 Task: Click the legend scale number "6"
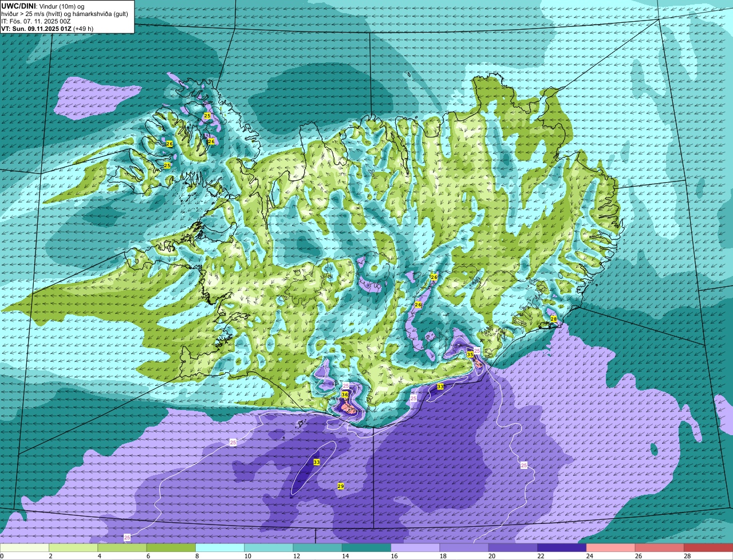148,556
